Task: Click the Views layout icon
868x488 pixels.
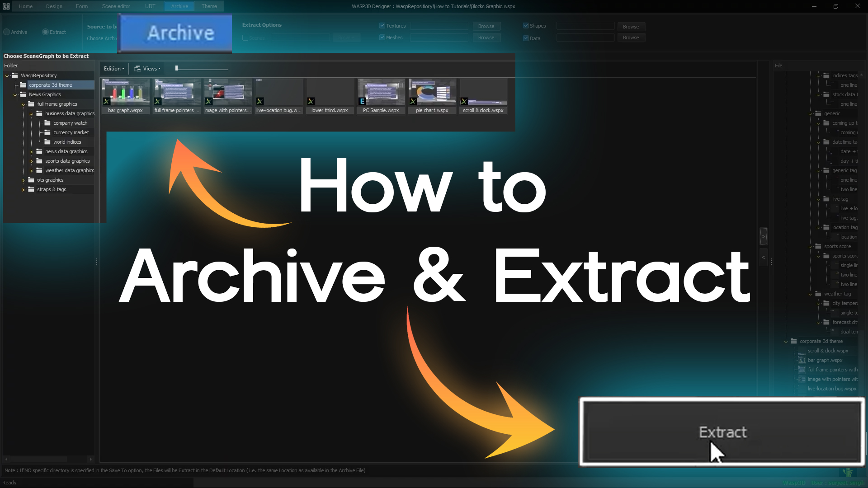Action: [x=137, y=69]
